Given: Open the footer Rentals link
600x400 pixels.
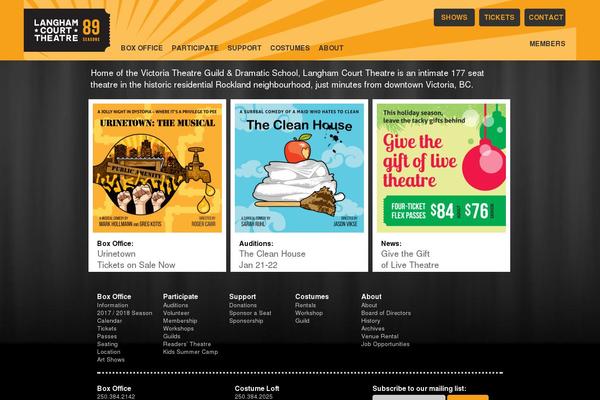Looking at the screenshot, I should coord(305,305).
